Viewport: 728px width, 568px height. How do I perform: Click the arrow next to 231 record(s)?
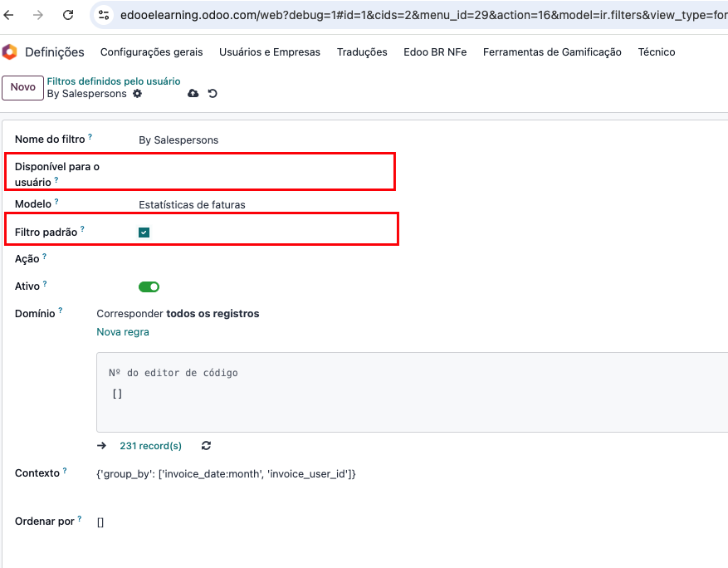101,446
